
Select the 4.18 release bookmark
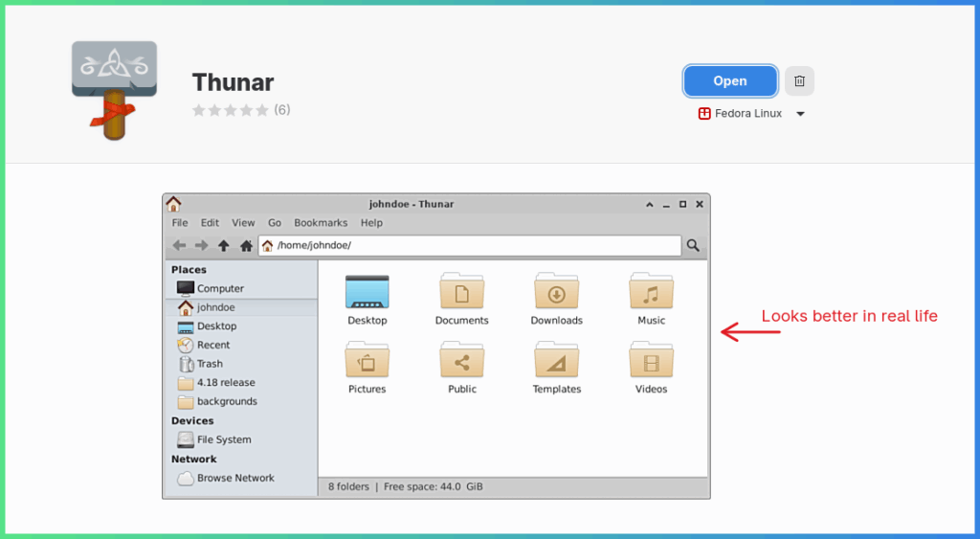[x=241, y=382]
